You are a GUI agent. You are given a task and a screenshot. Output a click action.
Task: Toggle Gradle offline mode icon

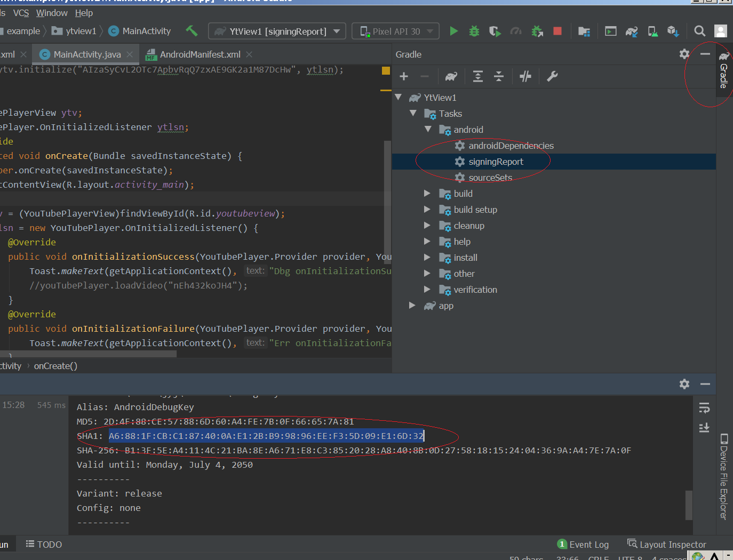[x=525, y=76]
